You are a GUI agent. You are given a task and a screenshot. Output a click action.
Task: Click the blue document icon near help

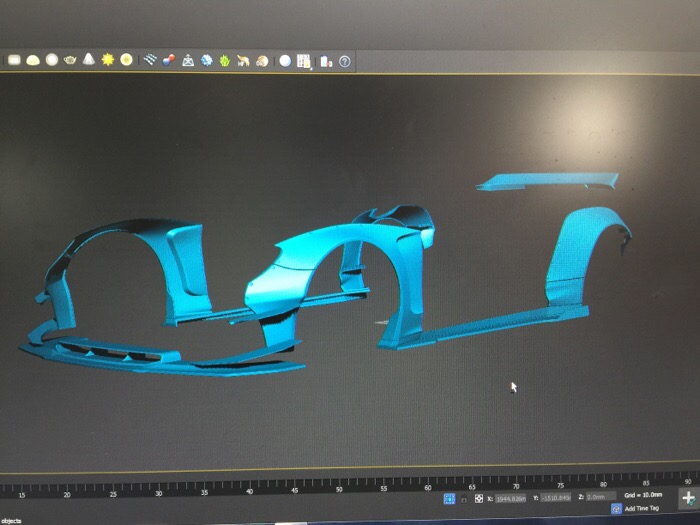[x=326, y=62]
